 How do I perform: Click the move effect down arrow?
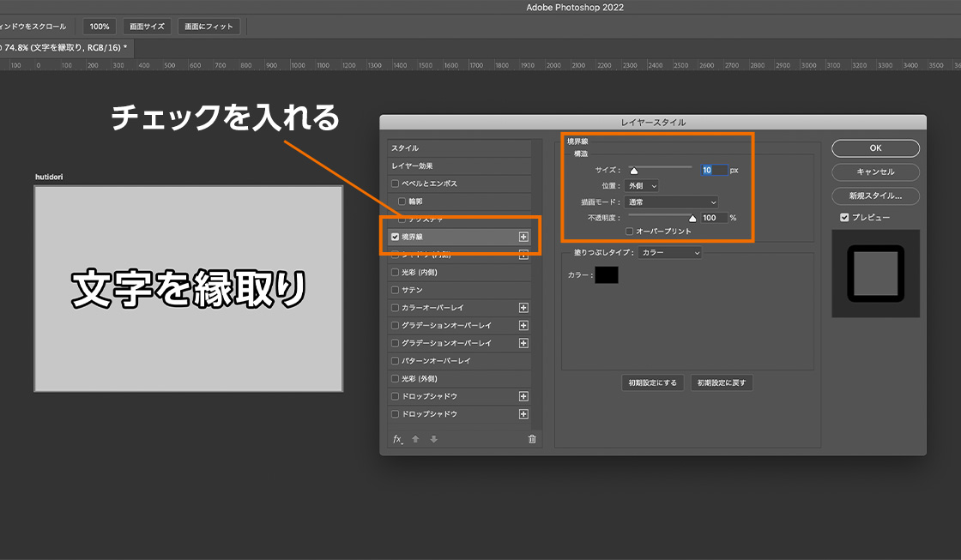tap(433, 439)
